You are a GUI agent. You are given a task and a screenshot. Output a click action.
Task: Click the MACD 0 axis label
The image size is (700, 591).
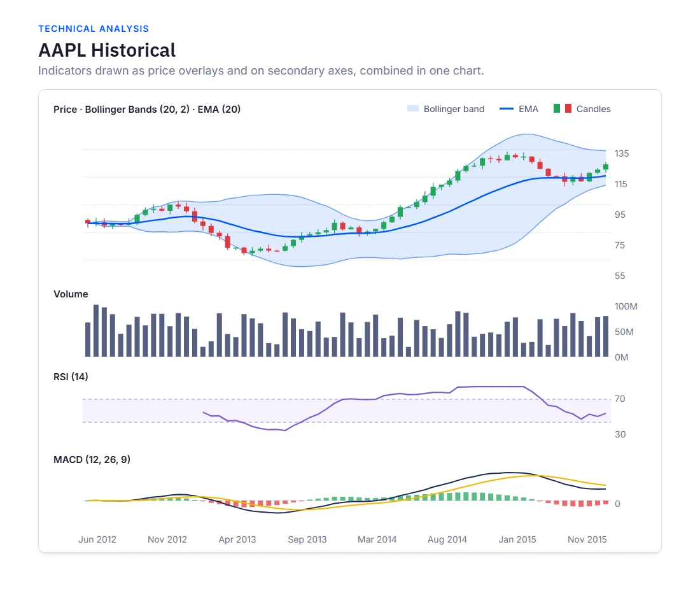pos(617,504)
